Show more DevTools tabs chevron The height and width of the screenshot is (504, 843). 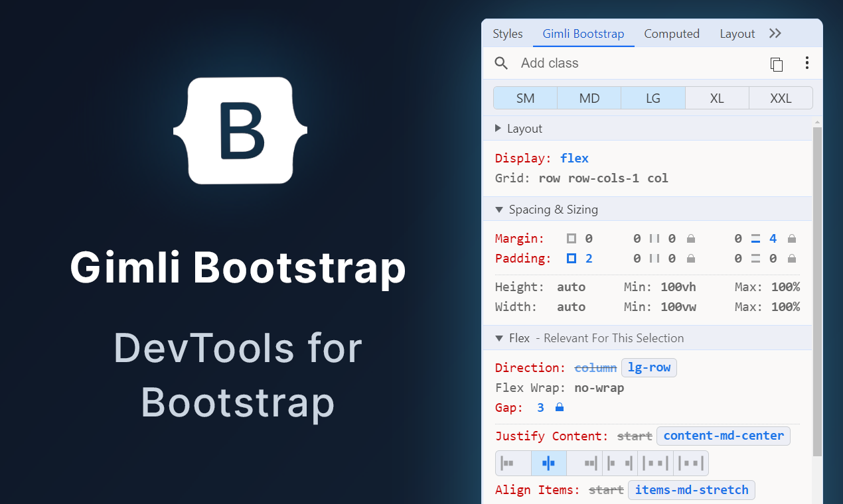point(775,34)
